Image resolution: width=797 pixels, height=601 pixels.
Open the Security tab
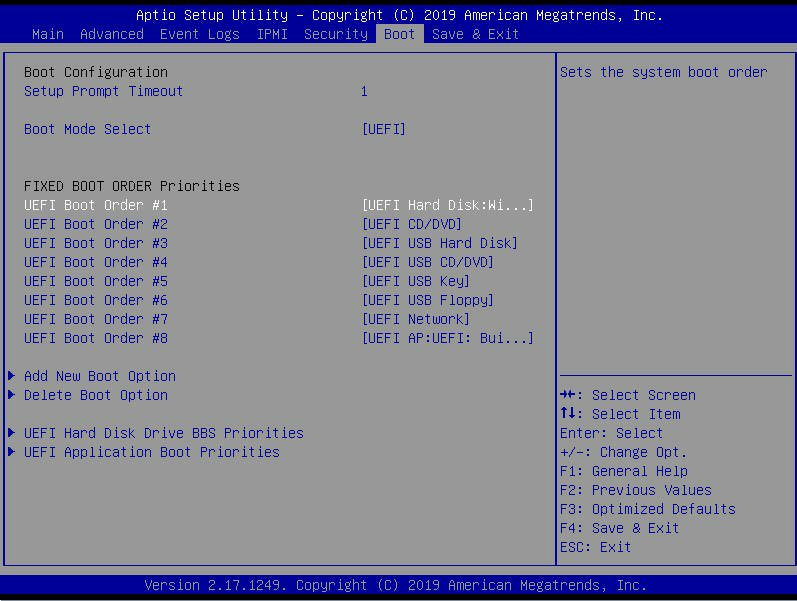[335, 34]
